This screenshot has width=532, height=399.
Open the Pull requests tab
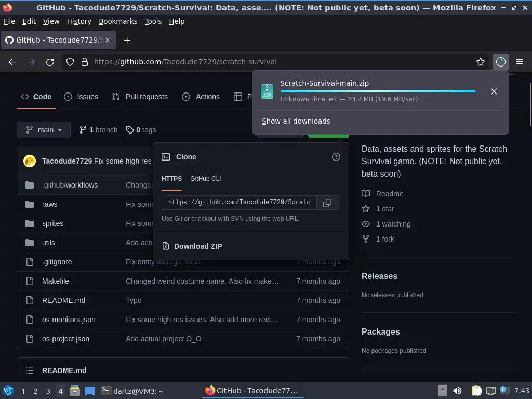(140, 97)
